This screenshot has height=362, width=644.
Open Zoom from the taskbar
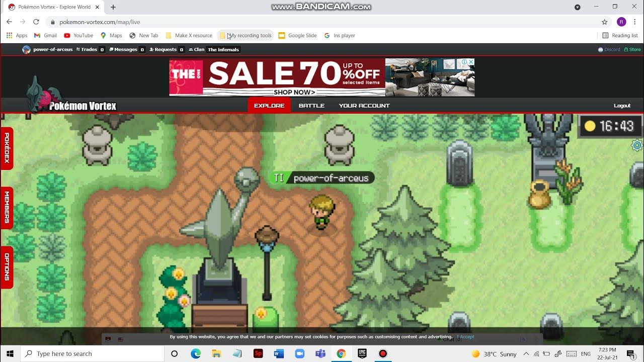coord(300,353)
